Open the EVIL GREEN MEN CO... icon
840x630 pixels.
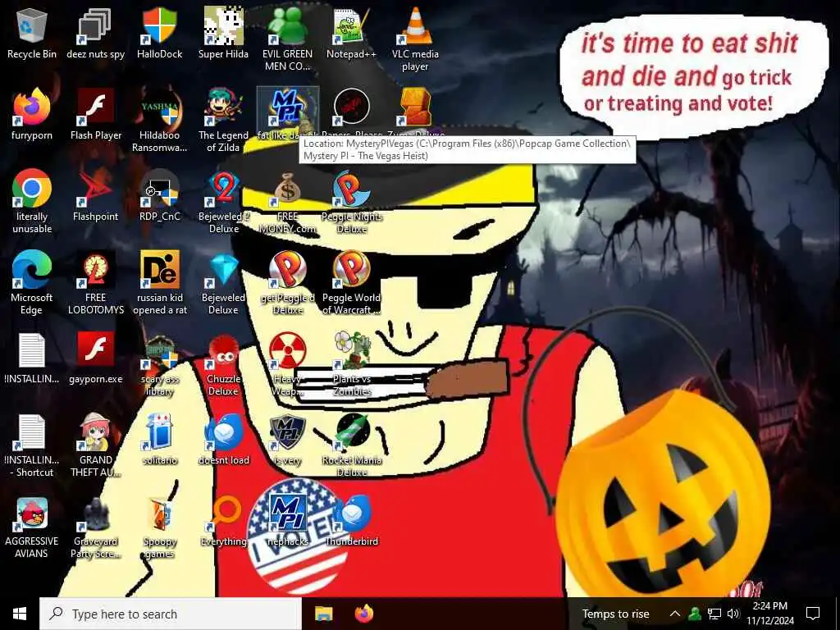coord(287,39)
